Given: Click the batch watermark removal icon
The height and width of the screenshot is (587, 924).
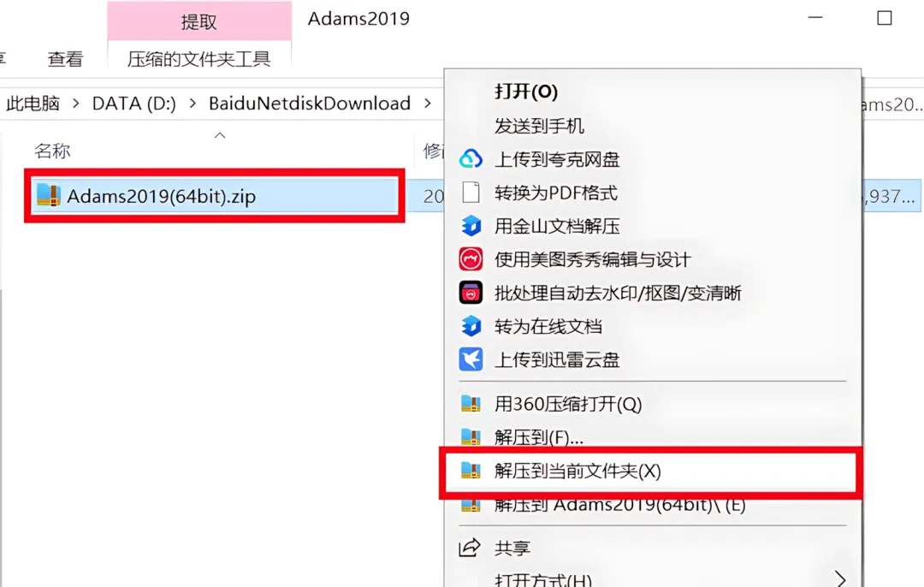Looking at the screenshot, I should click(471, 293).
